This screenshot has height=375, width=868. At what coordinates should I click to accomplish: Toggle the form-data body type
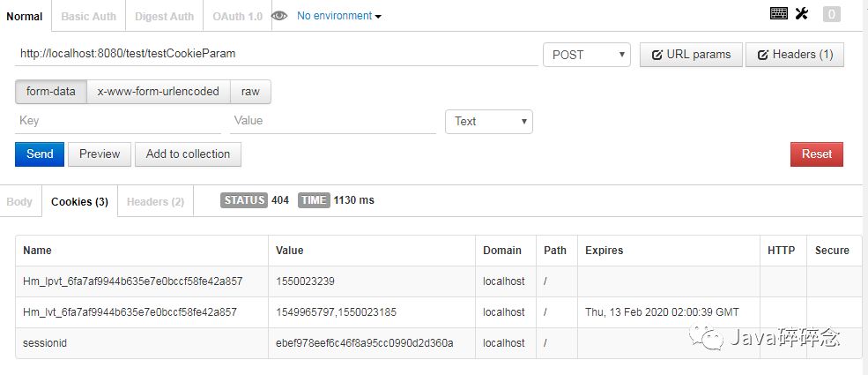[x=51, y=92]
